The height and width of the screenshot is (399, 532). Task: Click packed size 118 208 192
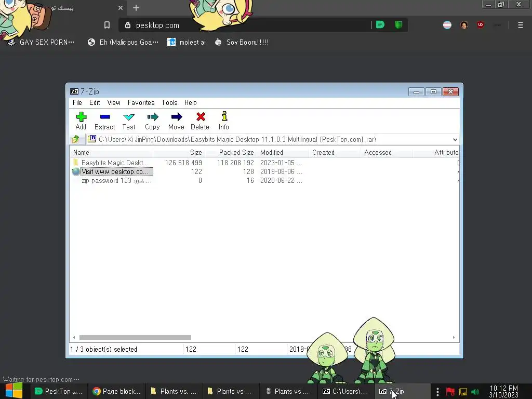tap(235, 163)
